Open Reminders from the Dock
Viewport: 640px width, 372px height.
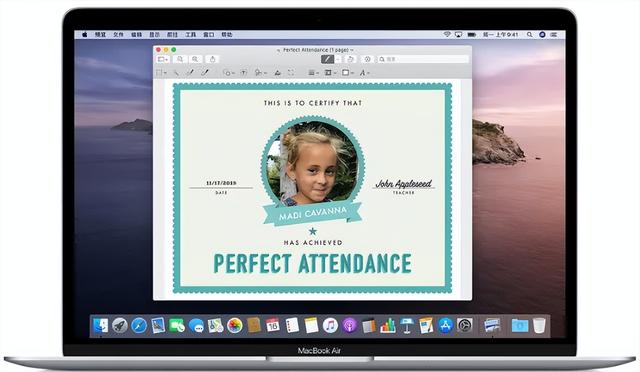click(x=292, y=325)
